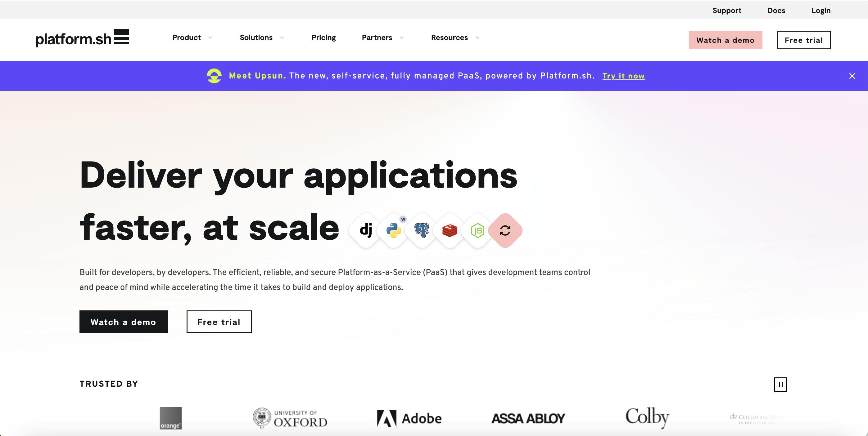Open the Docs link

pyautogui.click(x=776, y=11)
